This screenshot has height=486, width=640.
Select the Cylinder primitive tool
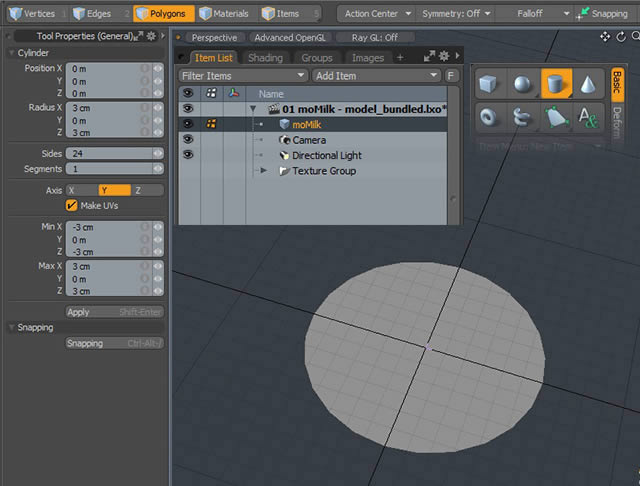coord(556,84)
